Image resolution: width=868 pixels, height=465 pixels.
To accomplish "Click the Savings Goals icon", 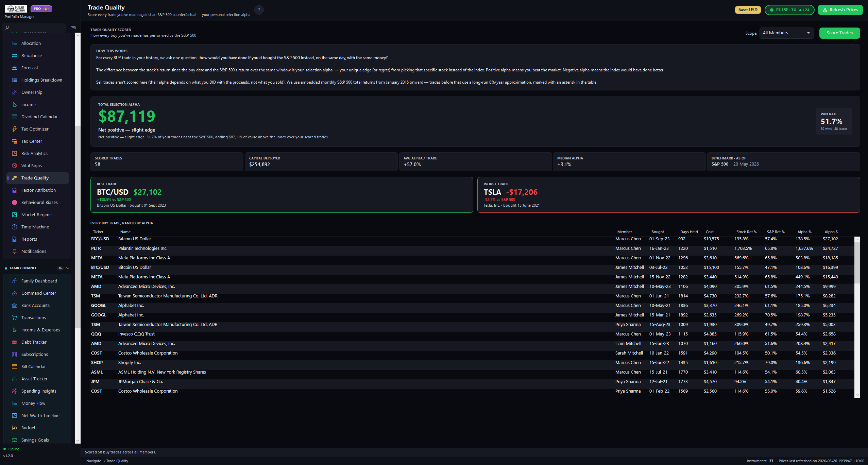I will coord(14,440).
